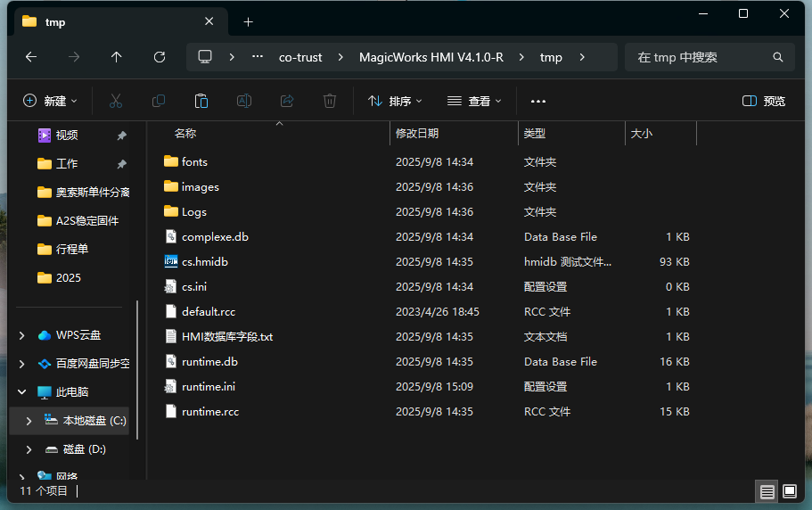Click the 11 个项目 status text
The width and height of the screenshot is (812, 510).
(x=44, y=491)
